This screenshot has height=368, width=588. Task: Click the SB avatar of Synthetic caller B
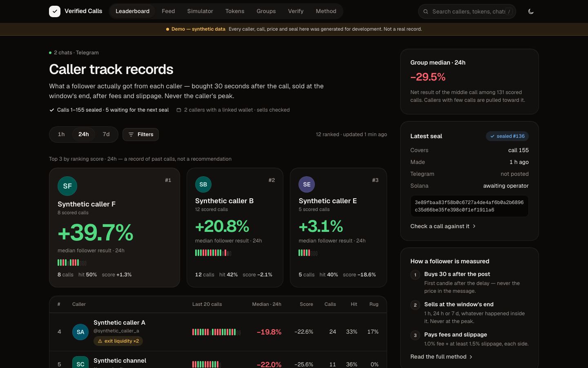203,184
